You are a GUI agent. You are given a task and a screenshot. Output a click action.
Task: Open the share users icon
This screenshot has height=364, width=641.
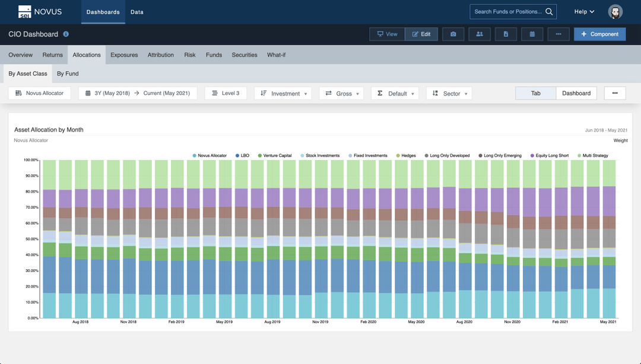[x=479, y=34]
